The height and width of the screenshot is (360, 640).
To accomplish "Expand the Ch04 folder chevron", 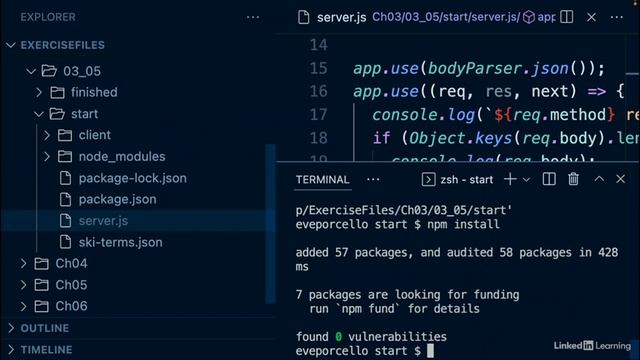I will pos(23,263).
